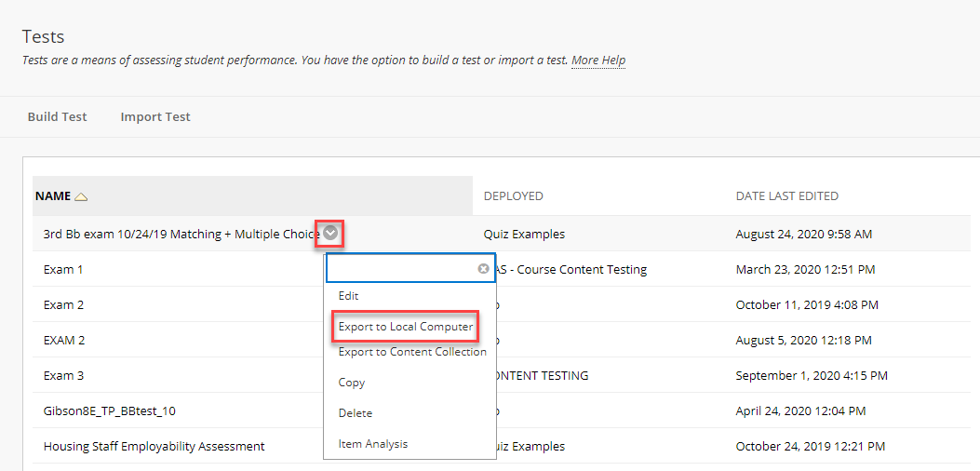
Task: Sort by Date Last Edited header
Action: [786, 196]
